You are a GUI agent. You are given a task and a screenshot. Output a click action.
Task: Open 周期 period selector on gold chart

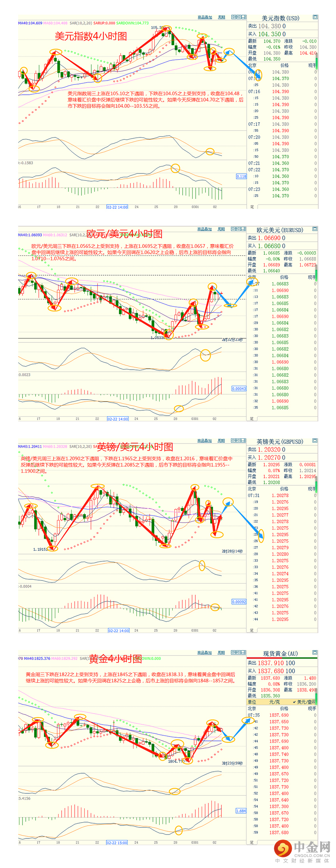click(222, 653)
